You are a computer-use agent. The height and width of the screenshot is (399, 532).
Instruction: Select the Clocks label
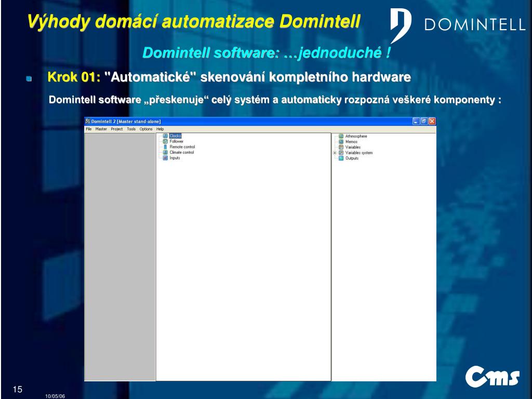[x=176, y=136]
